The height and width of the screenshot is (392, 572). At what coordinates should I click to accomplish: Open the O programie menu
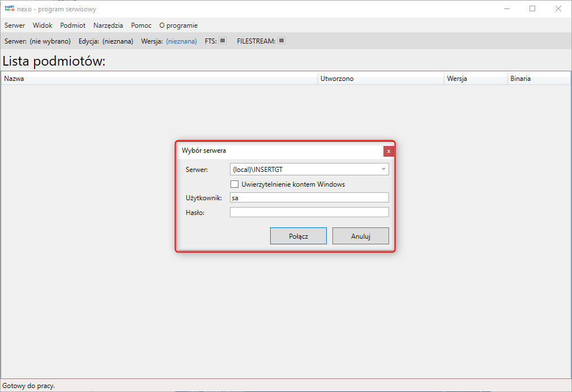click(x=178, y=25)
